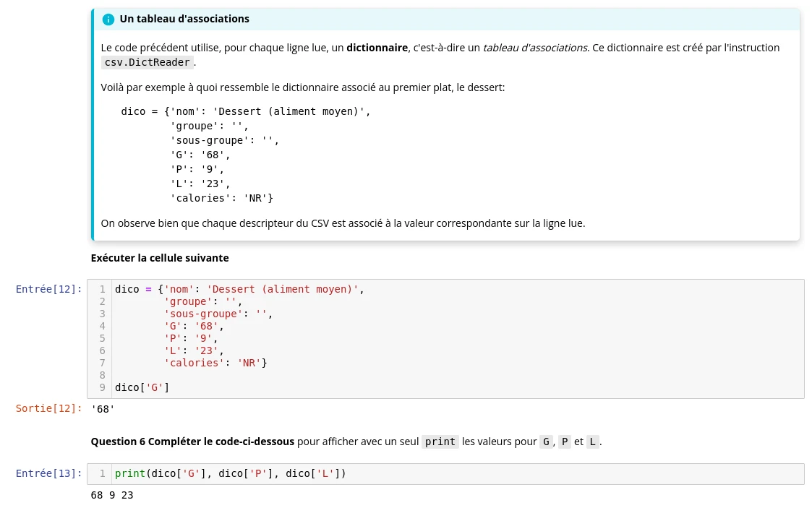Click the bold word "dictionnaire"
Image resolution: width=812 pixels, height=508 pixels.
point(377,48)
